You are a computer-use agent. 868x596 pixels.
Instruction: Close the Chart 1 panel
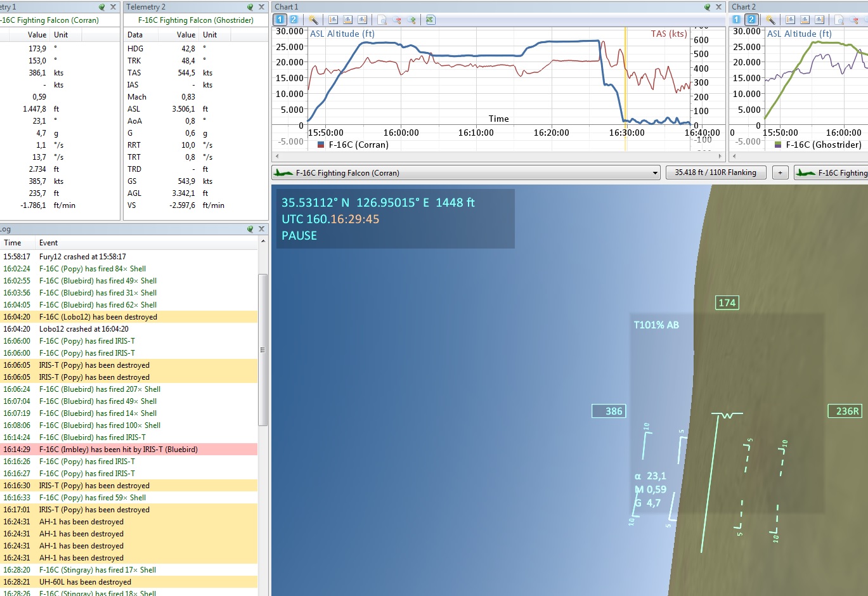[718, 7]
